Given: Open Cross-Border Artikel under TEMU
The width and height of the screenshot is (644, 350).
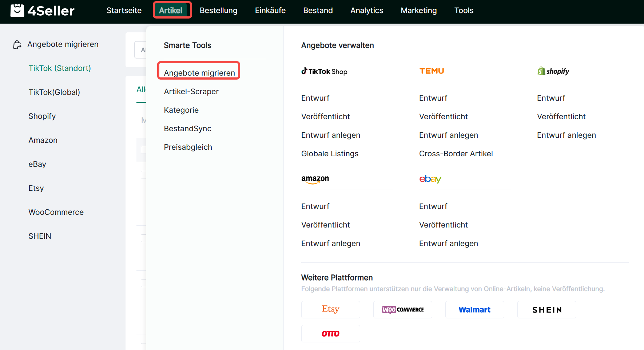Looking at the screenshot, I should [456, 154].
